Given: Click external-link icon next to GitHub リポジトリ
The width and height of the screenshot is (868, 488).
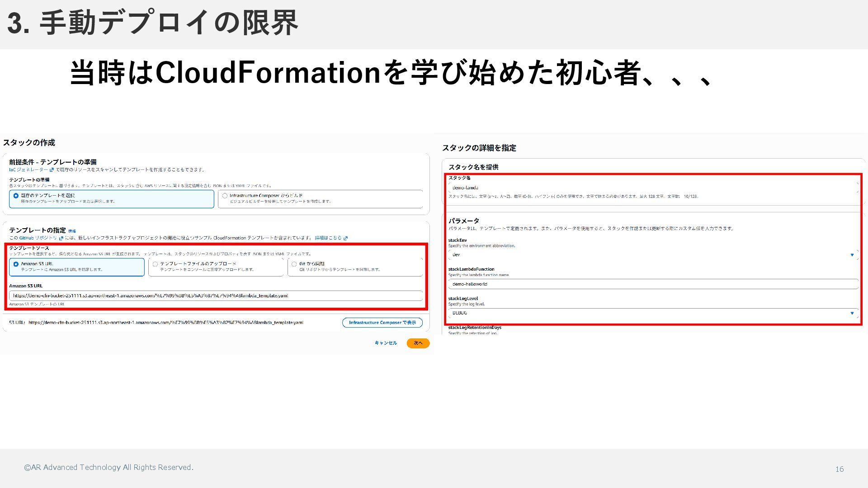Looking at the screenshot, I should pyautogui.click(x=61, y=238).
